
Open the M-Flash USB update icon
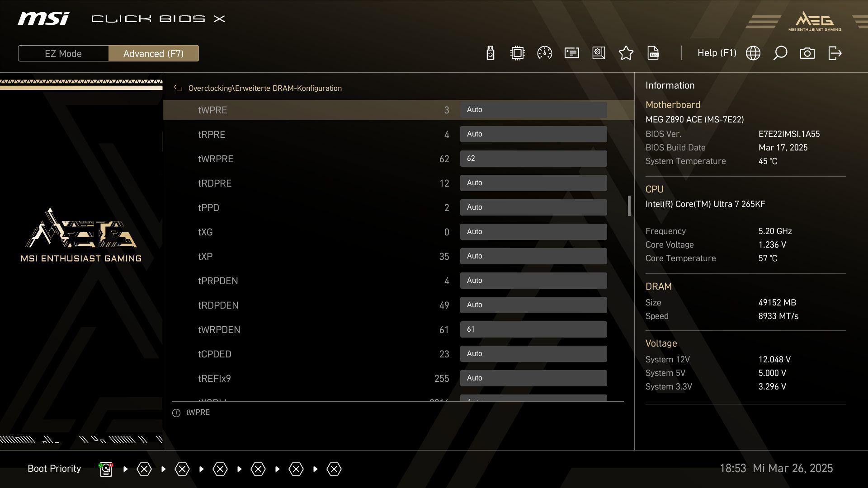(491, 53)
